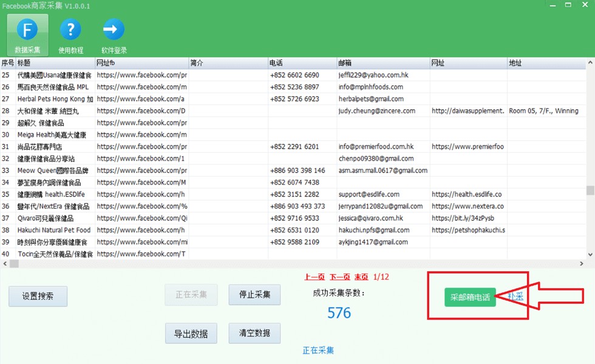The height and width of the screenshot is (364, 595).
Task: Click email judy.cheung@zincere.com
Action: [x=377, y=110]
